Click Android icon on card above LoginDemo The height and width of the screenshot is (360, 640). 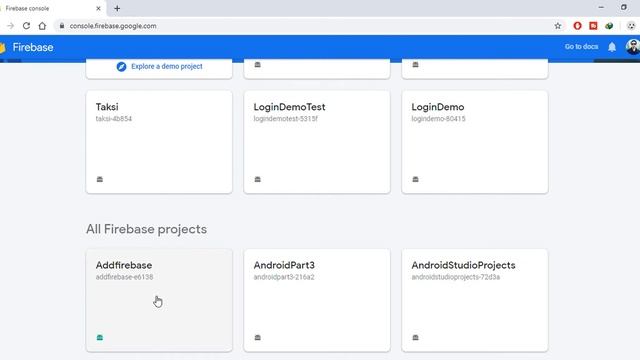[416, 64]
